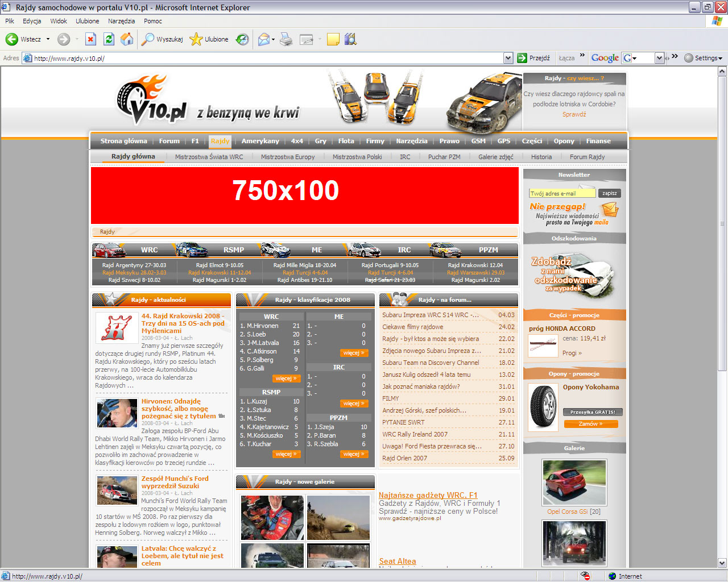Viewport: 728px width, 582px height.
Task: Click the Back (Wstecz) arrow icon
Action: coord(11,39)
